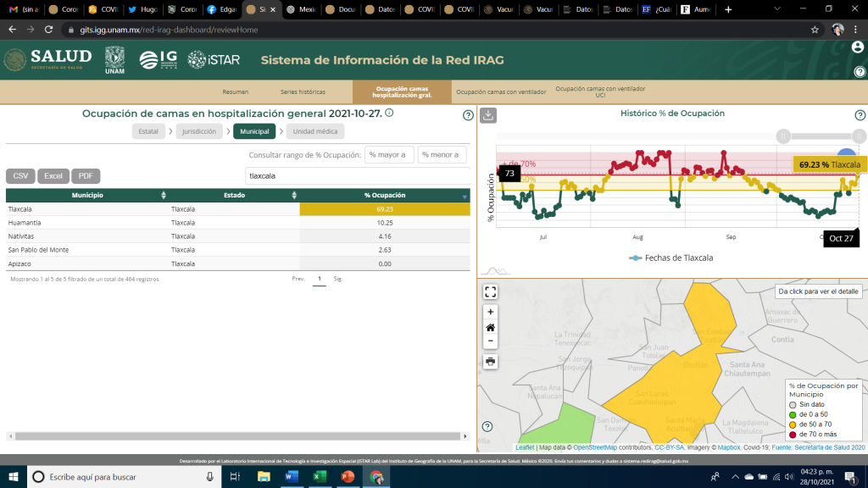Export the table with the Excel button
Image resolution: width=868 pixels, height=488 pixels.
coord(53,176)
